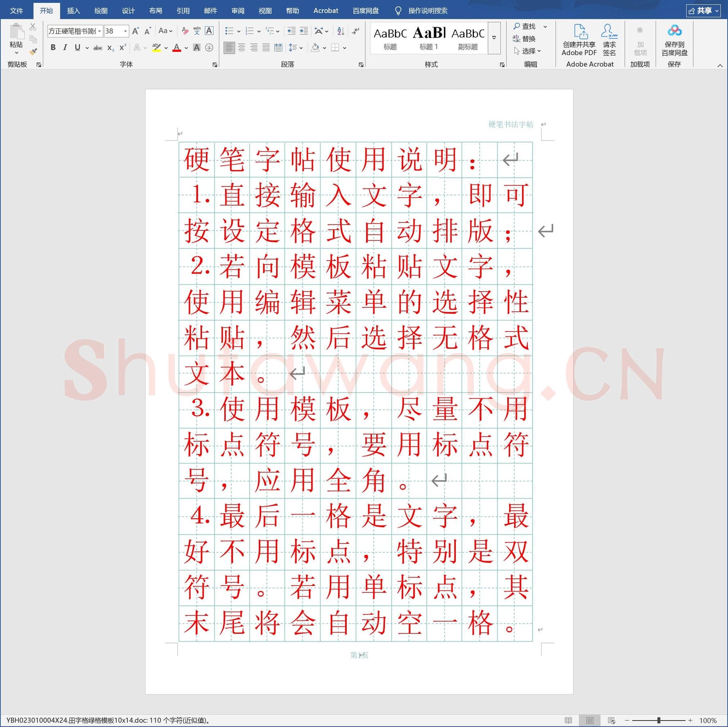Apply the Title style
The height and width of the screenshot is (727, 728).
pos(390,38)
